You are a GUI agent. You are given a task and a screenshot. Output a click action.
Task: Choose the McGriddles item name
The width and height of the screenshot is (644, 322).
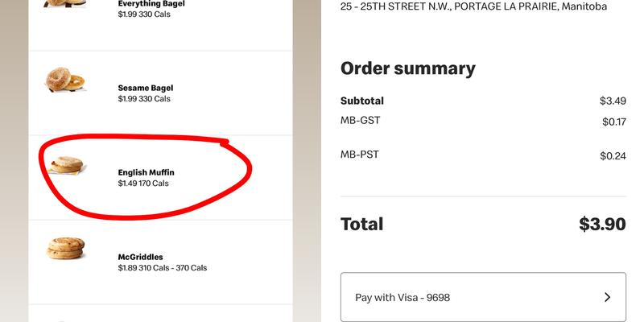click(x=141, y=257)
